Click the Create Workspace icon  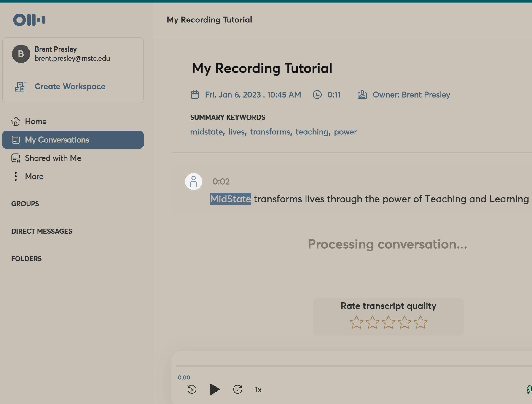tap(21, 86)
